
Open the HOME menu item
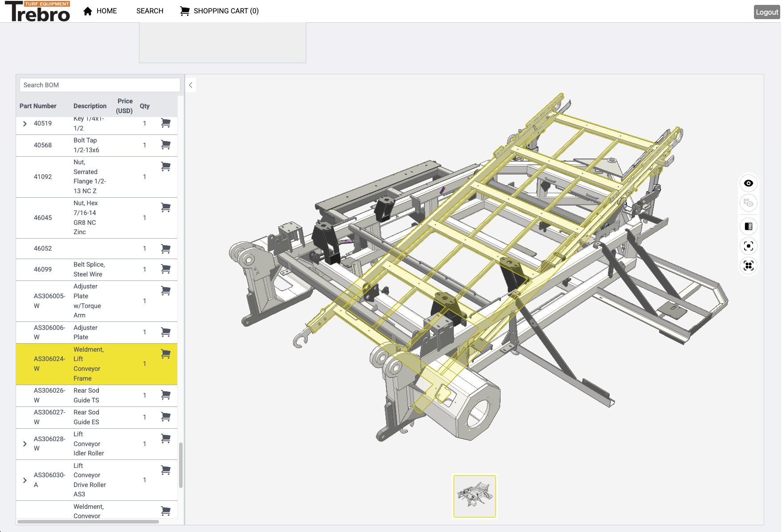(x=100, y=11)
